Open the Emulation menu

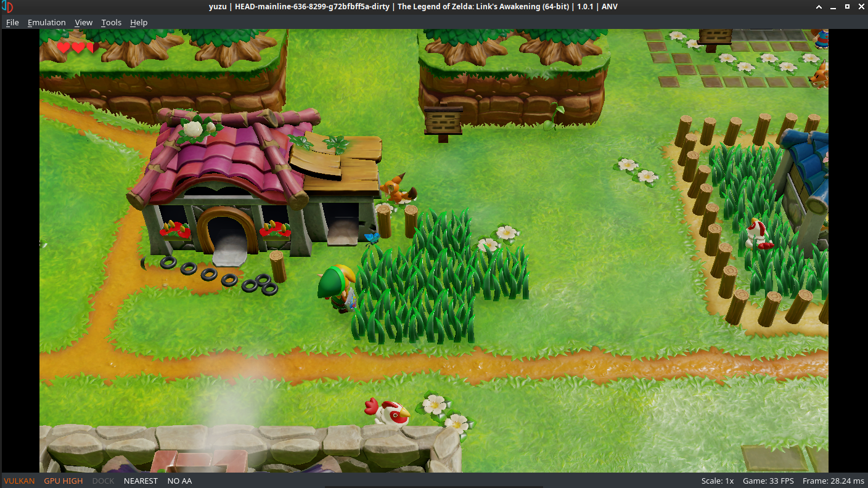[46, 22]
